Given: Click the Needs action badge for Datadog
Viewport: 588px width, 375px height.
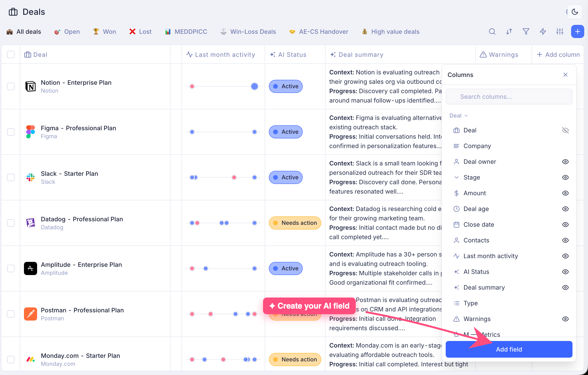Looking at the screenshot, I should (x=295, y=223).
